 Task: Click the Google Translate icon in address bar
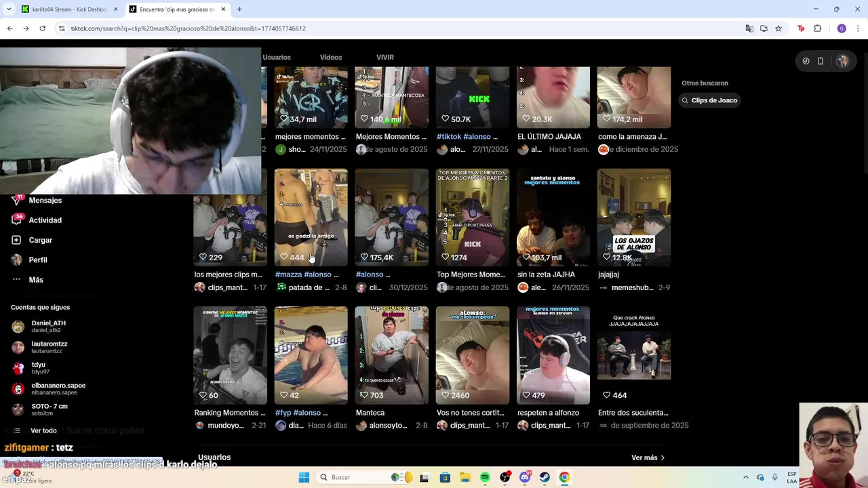point(749,28)
